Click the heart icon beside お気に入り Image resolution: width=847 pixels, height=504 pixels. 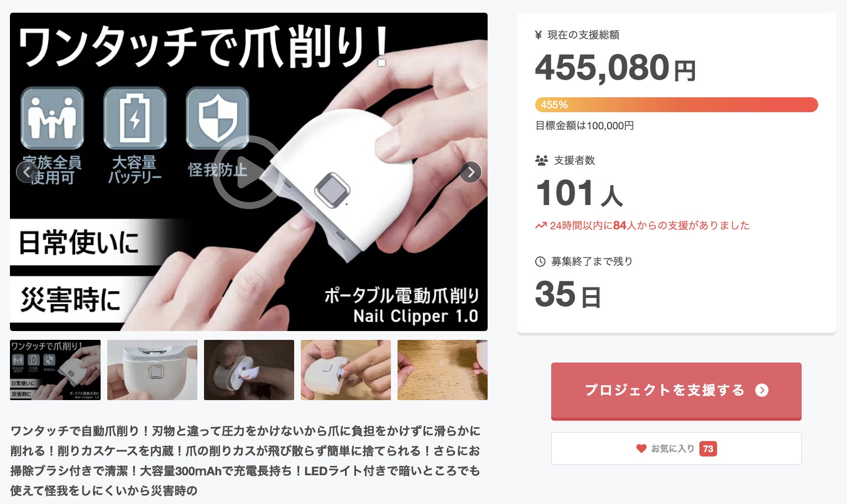tap(641, 449)
